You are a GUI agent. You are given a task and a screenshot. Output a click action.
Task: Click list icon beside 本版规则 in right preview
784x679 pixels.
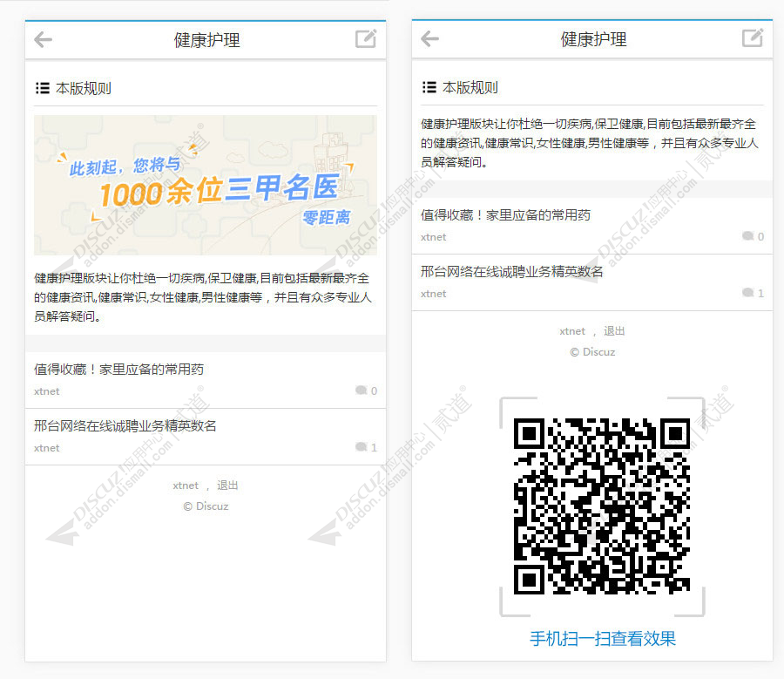click(x=429, y=87)
